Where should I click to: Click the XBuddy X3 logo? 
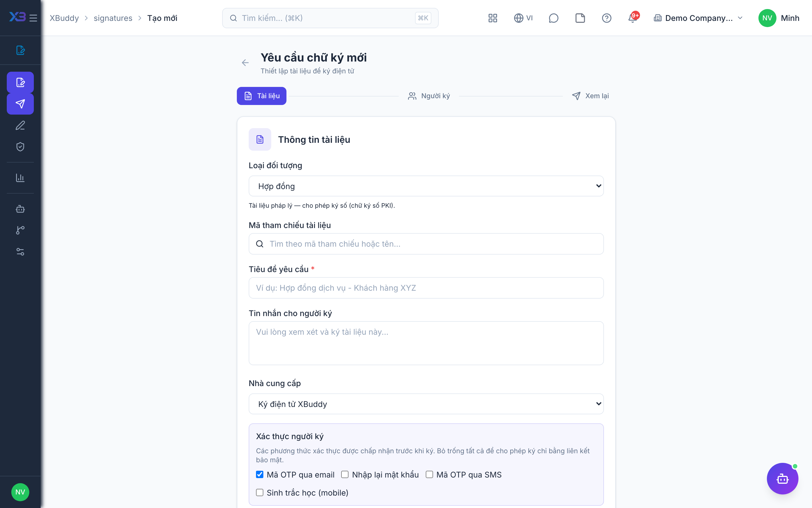click(x=17, y=17)
